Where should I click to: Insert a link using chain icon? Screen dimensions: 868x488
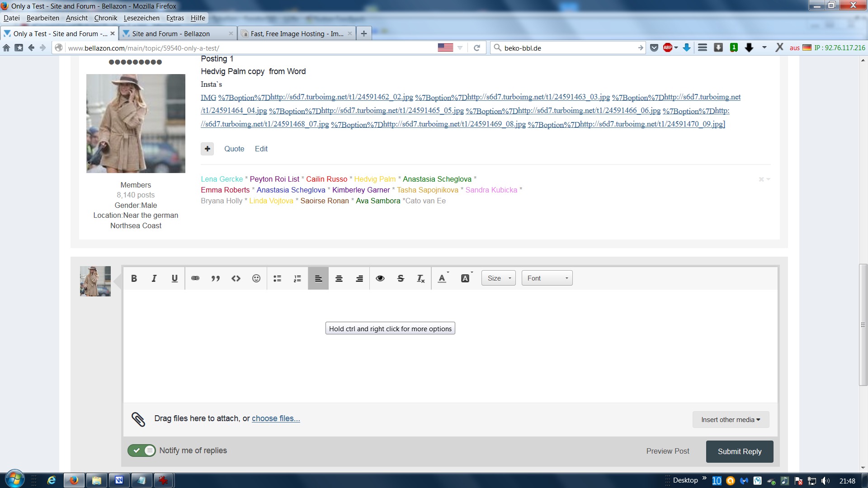195,278
